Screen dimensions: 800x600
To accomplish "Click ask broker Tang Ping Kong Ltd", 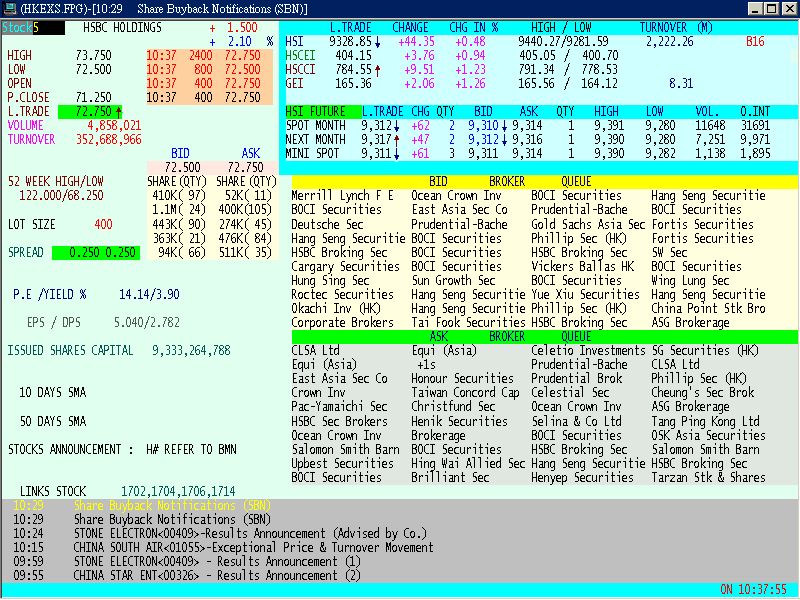I will click(705, 421).
